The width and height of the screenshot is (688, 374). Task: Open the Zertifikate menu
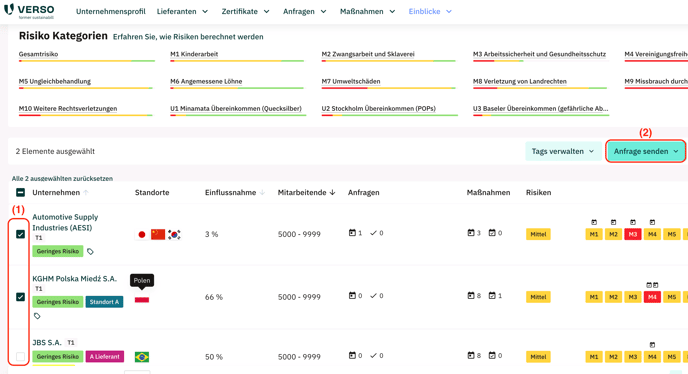[245, 11]
